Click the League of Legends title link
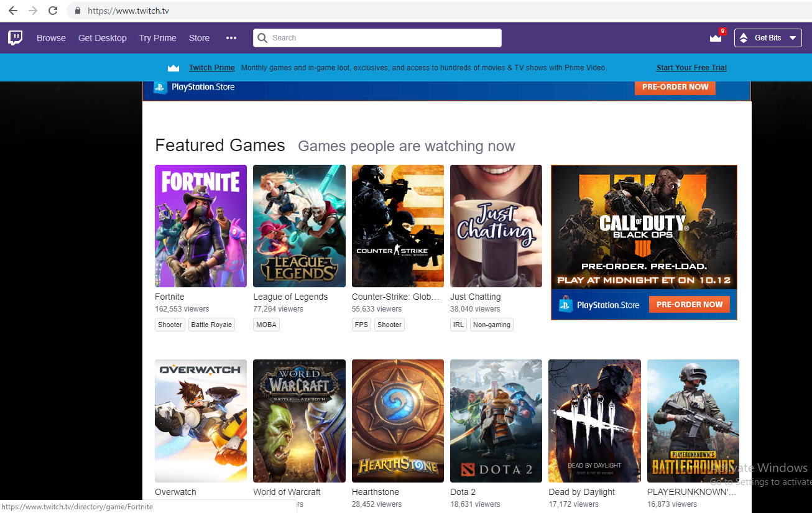This screenshot has height=513, width=812. (x=290, y=297)
